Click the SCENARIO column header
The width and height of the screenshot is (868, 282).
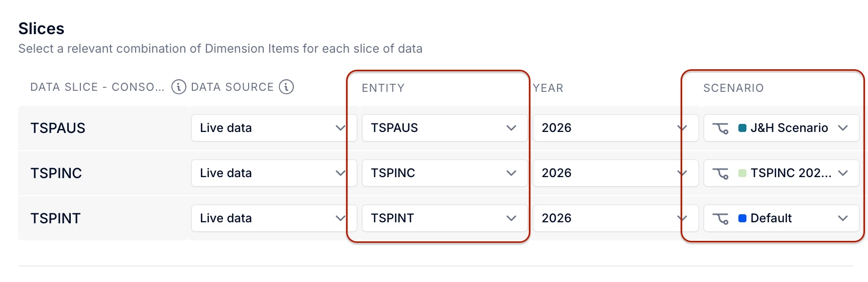pyautogui.click(x=733, y=88)
